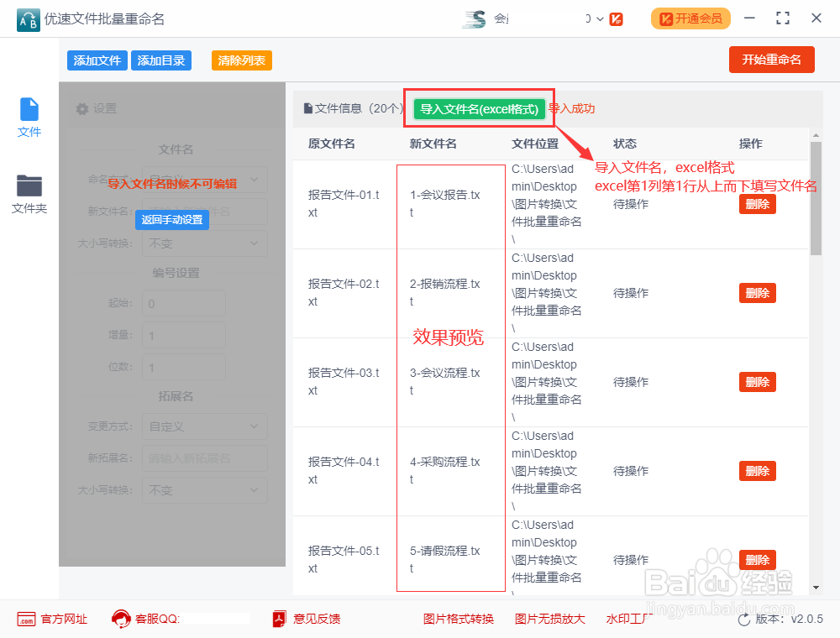
Task: Click the 起始 input field
Action: point(183,303)
